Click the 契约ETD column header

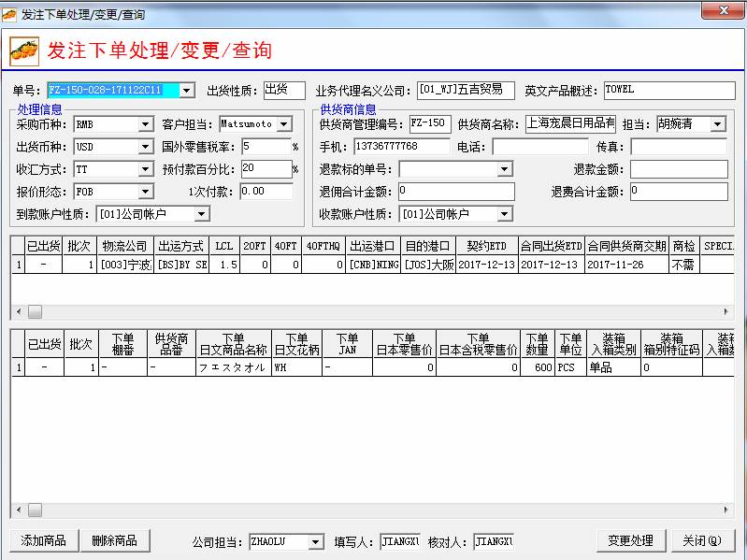487,246
